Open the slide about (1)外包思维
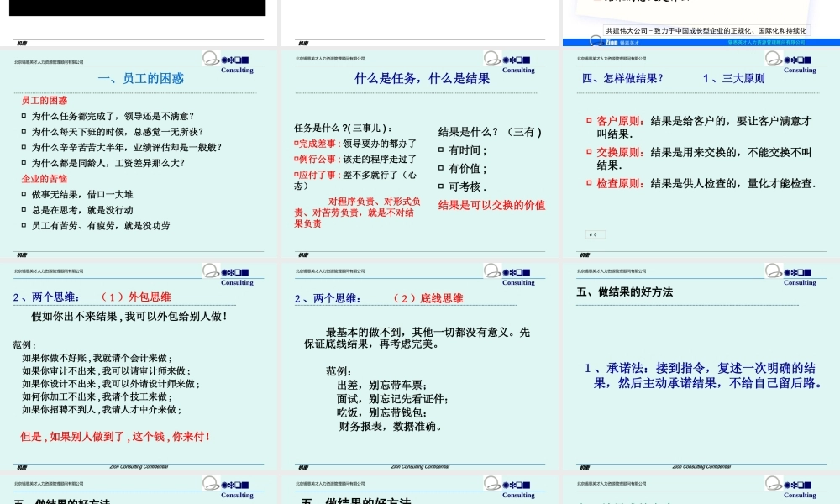The image size is (840, 504). (x=139, y=366)
